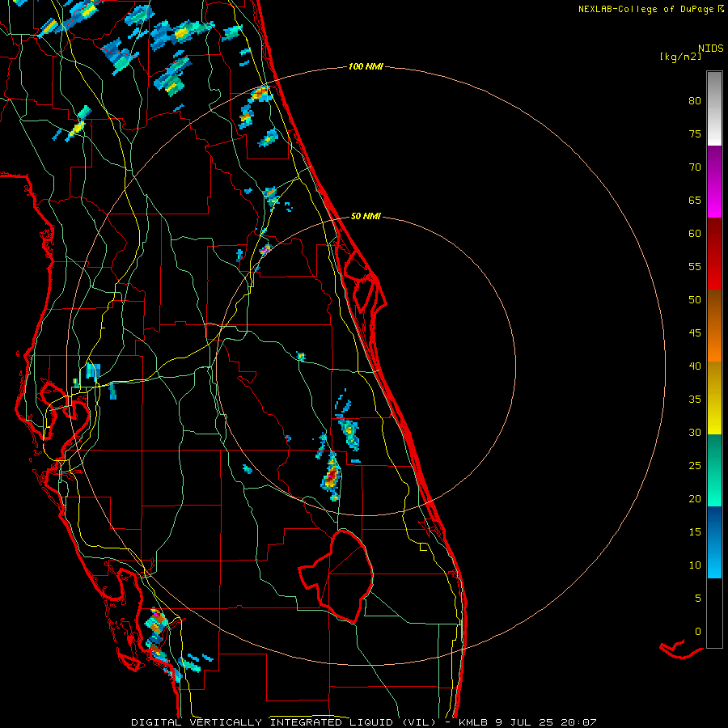Screen dimensions: 728x728
Task: Click the 30 value on the color scale
Action: pos(695,433)
